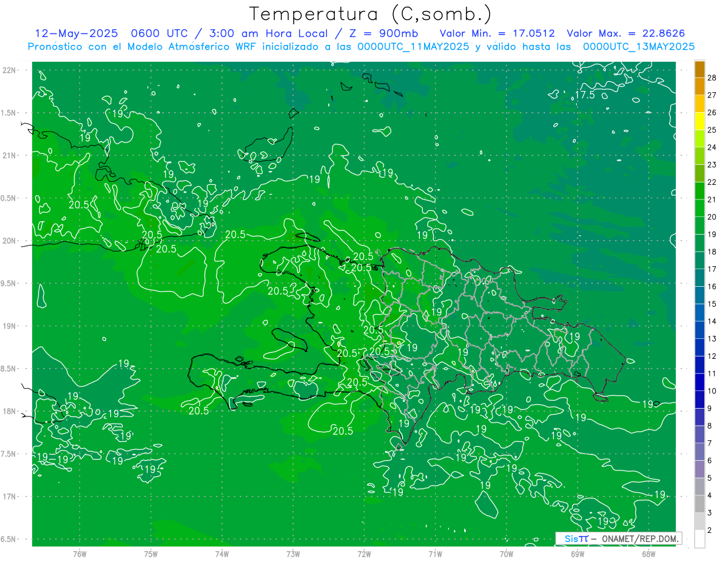Click the "70W" longitude axis label
Viewport: 728px width, 562px height.
point(507,554)
